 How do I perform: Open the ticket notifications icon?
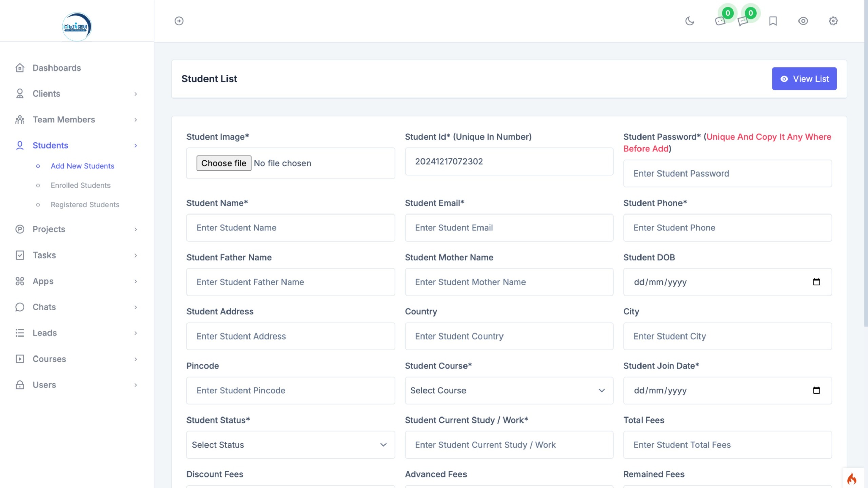pos(720,21)
